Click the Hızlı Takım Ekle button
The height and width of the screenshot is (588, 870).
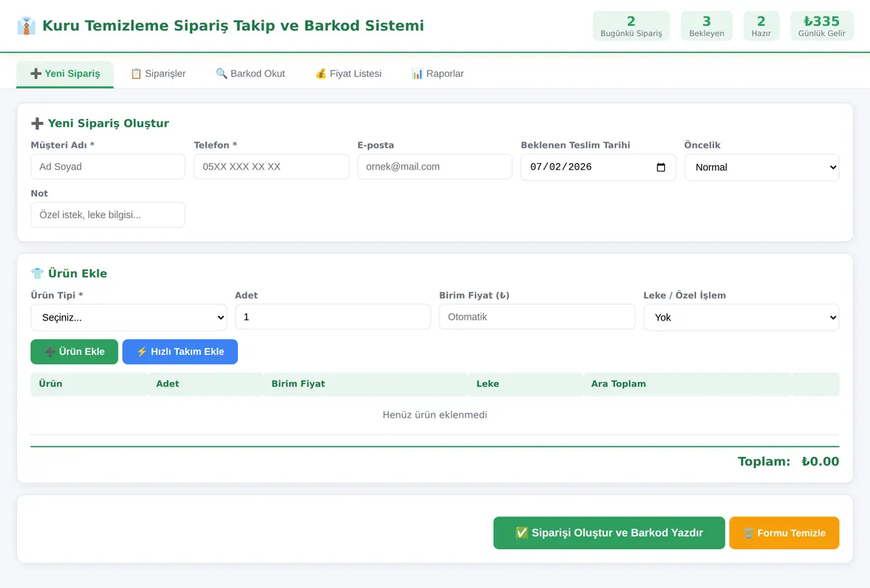tap(180, 352)
